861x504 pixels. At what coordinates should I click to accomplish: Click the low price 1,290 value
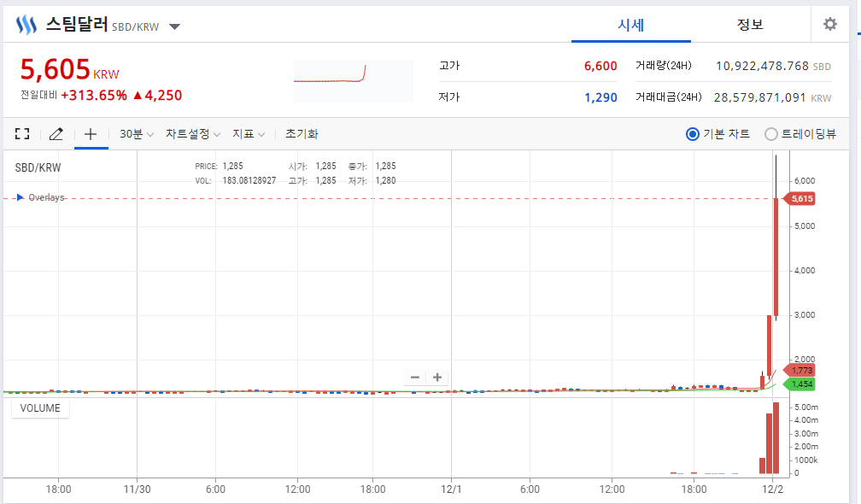click(x=600, y=97)
